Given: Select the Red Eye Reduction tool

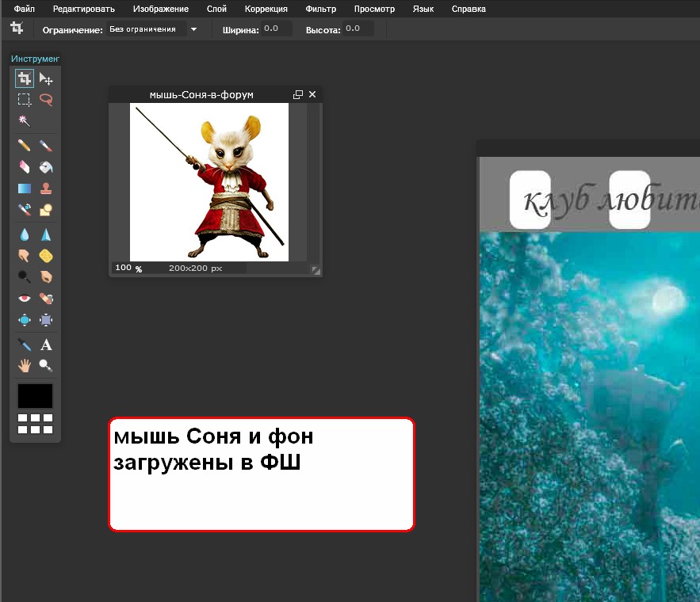Looking at the screenshot, I should (25, 299).
